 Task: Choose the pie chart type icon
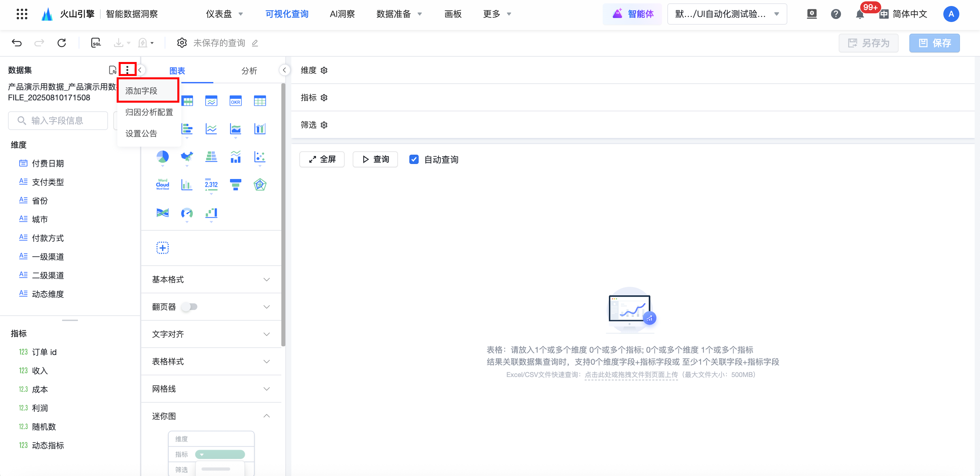[x=162, y=156]
